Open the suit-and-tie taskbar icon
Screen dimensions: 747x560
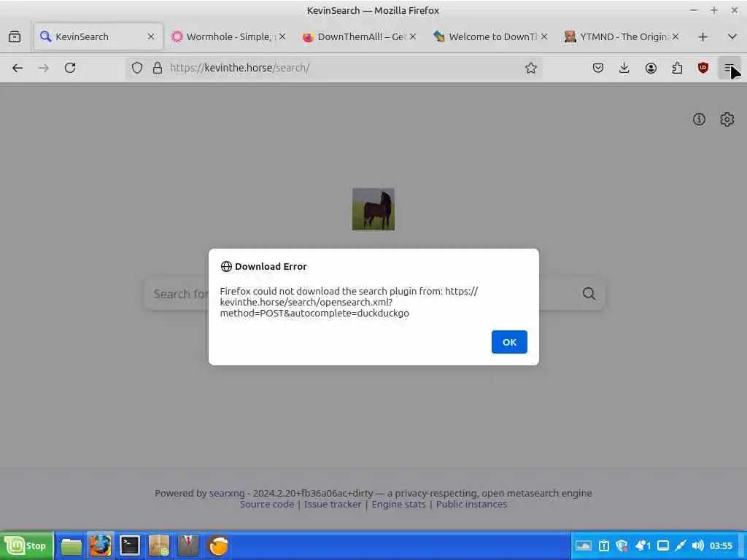pyautogui.click(x=188, y=545)
